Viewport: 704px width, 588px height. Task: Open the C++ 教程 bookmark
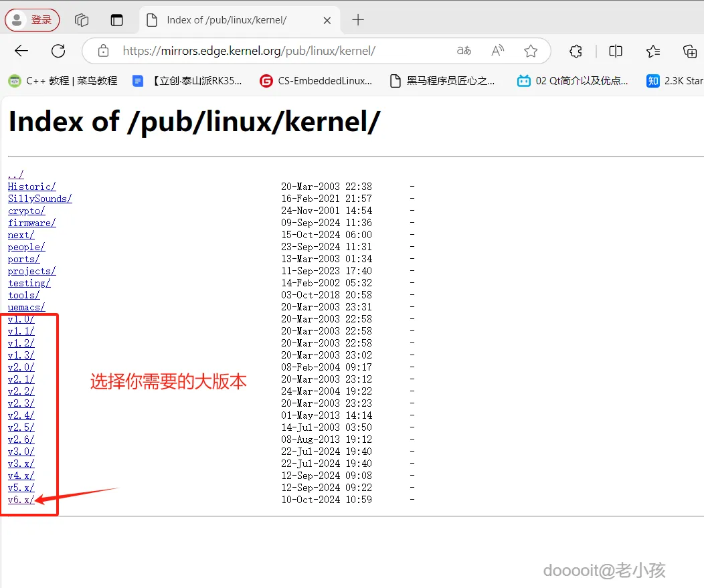coord(63,81)
